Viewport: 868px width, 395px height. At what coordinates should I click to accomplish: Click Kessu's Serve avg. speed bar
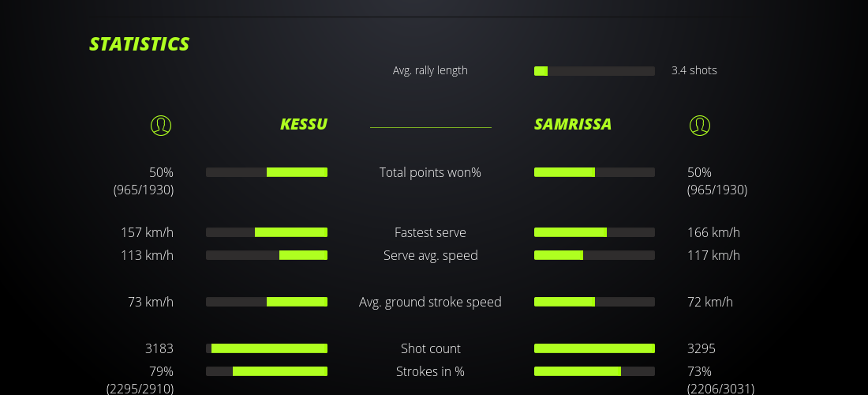coord(267,255)
